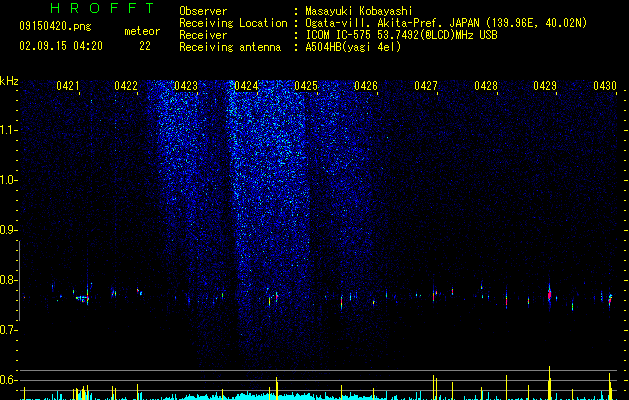Click the HROFFT program title

pos(103,8)
